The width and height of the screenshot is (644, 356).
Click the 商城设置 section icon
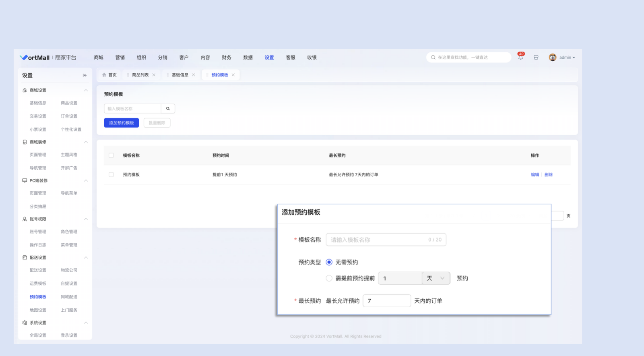click(x=25, y=90)
